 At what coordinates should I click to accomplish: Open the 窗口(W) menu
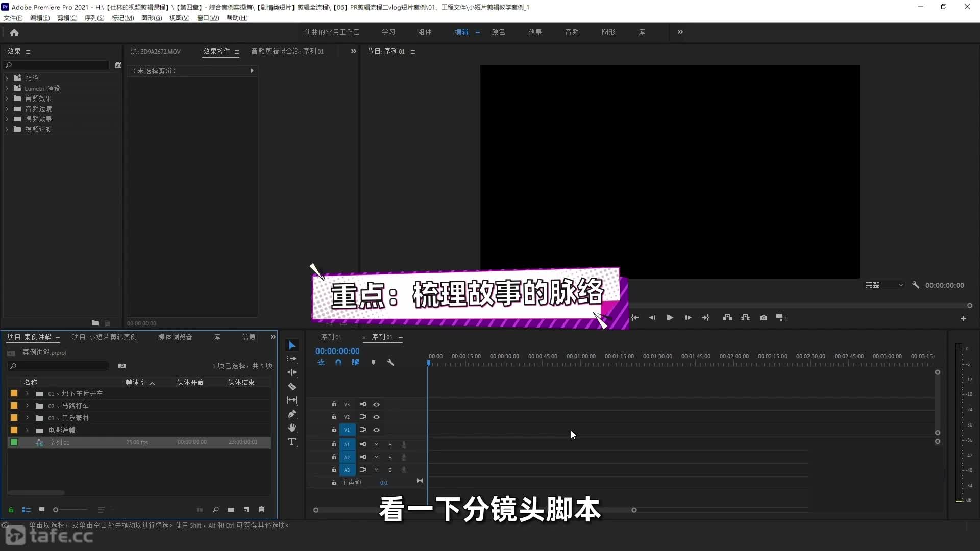pyautogui.click(x=208, y=18)
